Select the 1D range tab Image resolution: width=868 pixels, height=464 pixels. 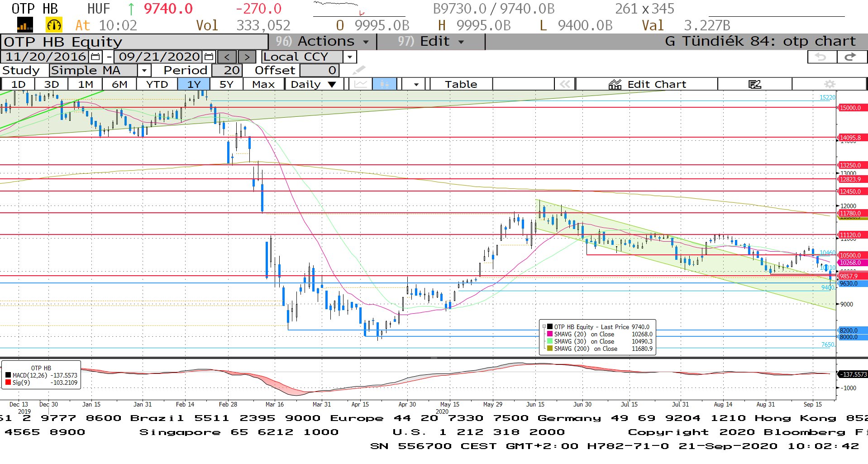(x=18, y=84)
